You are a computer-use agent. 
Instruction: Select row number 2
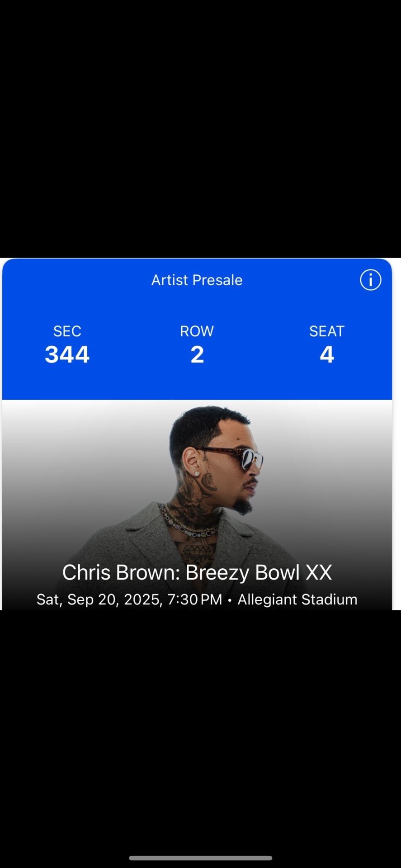[x=197, y=354]
